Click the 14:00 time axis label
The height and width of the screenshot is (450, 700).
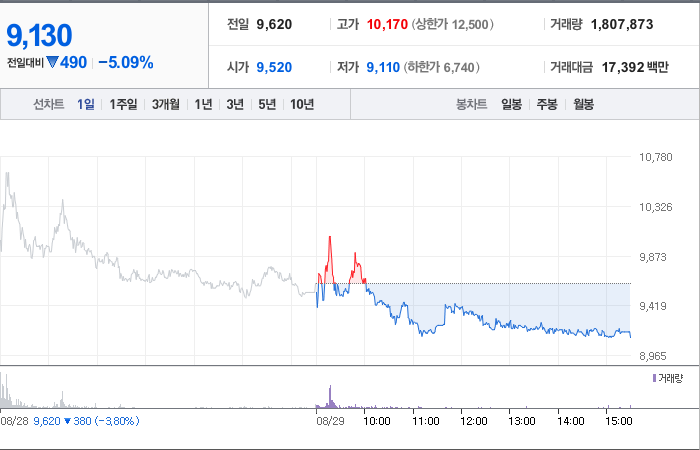pyautogui.click(x=571, y=421)
